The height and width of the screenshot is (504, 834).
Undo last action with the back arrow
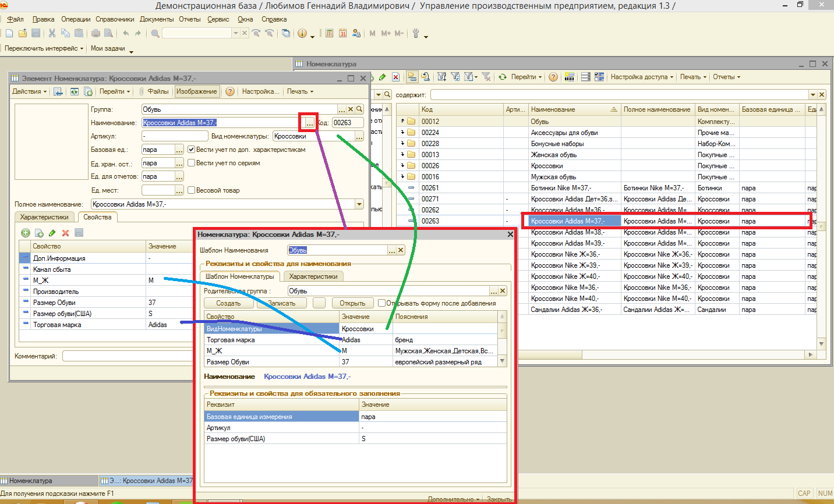click(126, 34)
